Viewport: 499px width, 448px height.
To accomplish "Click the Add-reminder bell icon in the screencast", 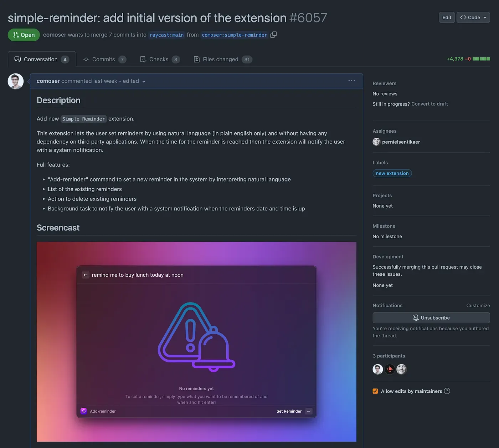I will (84, 411).
